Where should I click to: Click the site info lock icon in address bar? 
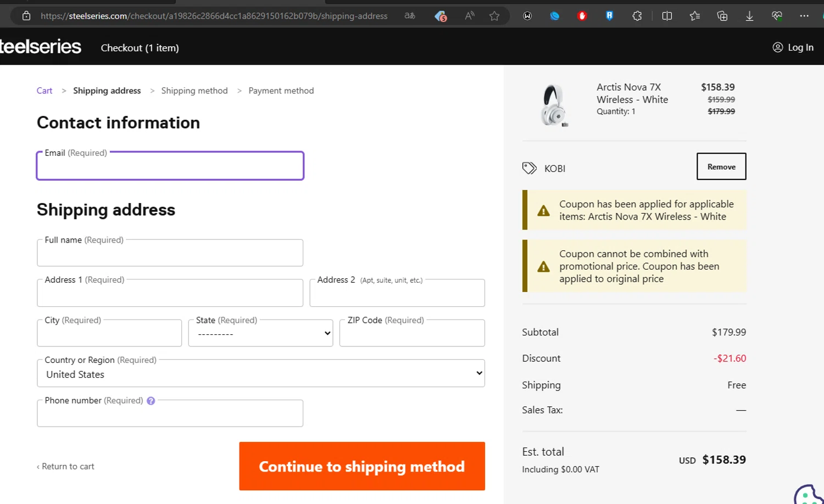tap(26, 16)
